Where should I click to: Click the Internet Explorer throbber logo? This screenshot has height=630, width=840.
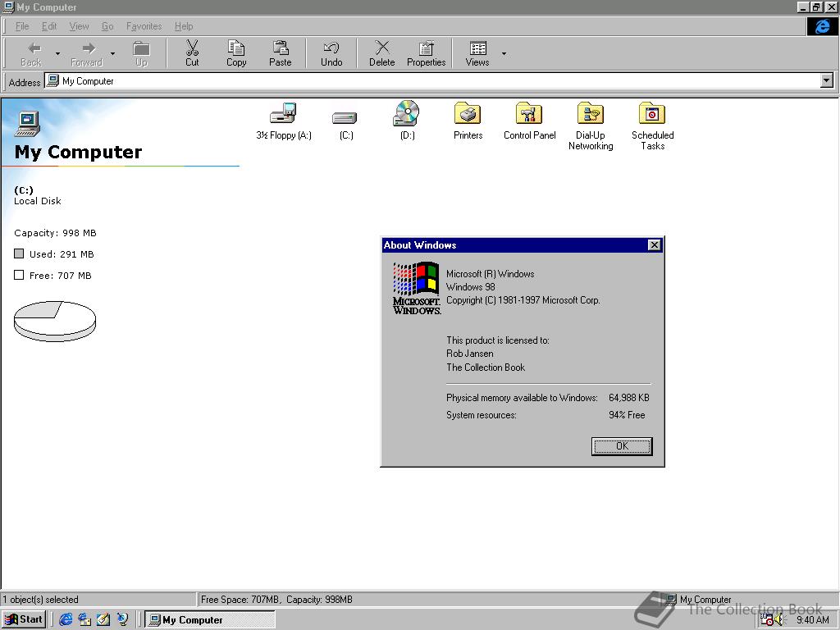point(822,26)
